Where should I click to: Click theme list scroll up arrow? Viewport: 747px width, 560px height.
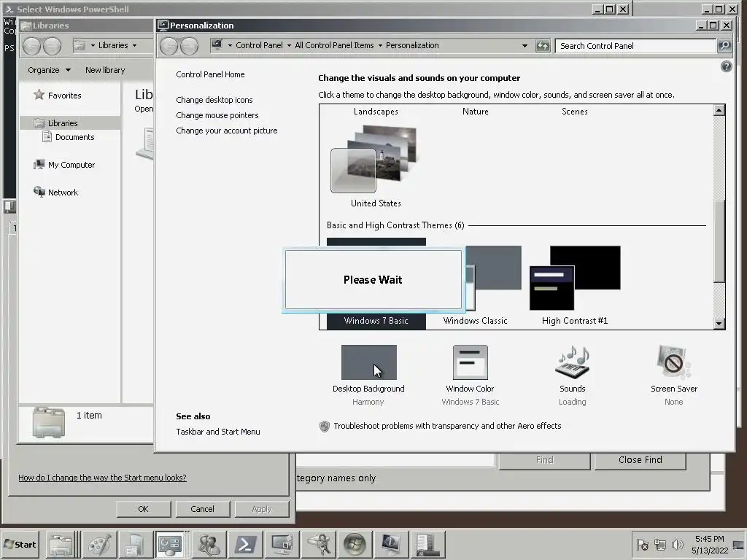719,110
